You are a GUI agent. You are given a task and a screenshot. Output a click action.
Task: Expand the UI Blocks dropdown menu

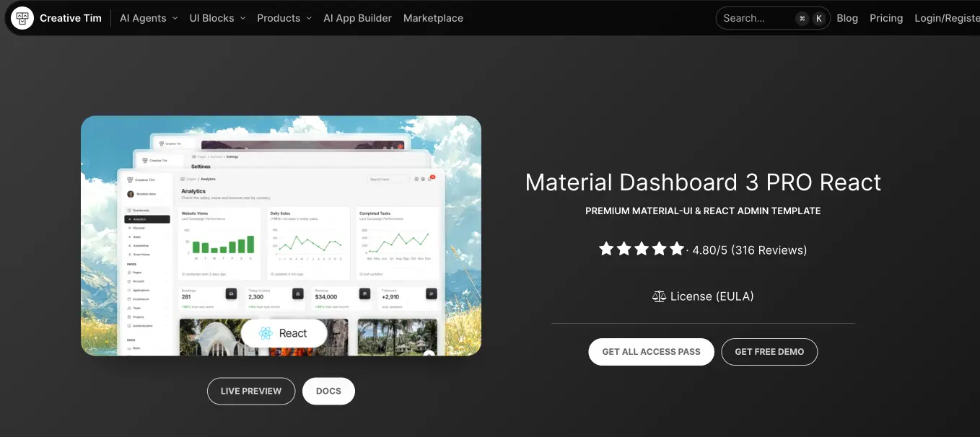click(x=217, y=18)
